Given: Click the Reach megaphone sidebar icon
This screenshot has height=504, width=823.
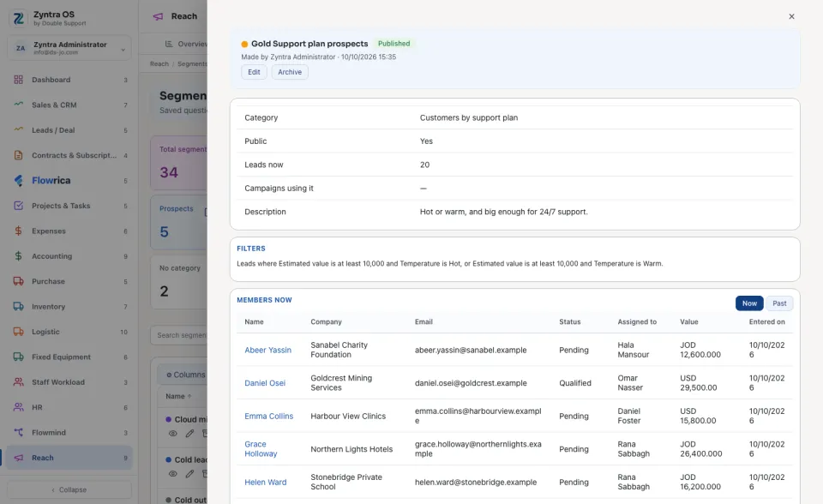Looking at the screenshot, I should (x=18, y=457).
